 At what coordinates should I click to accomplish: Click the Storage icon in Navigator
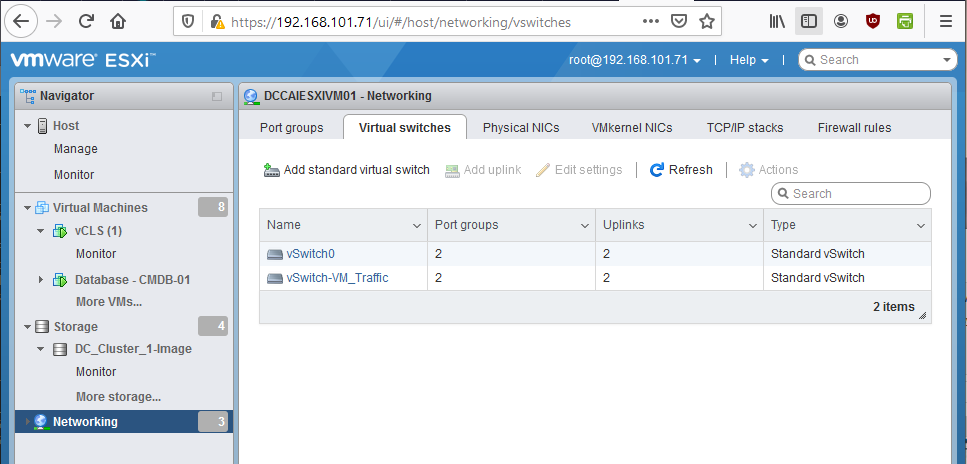[43, 326]
